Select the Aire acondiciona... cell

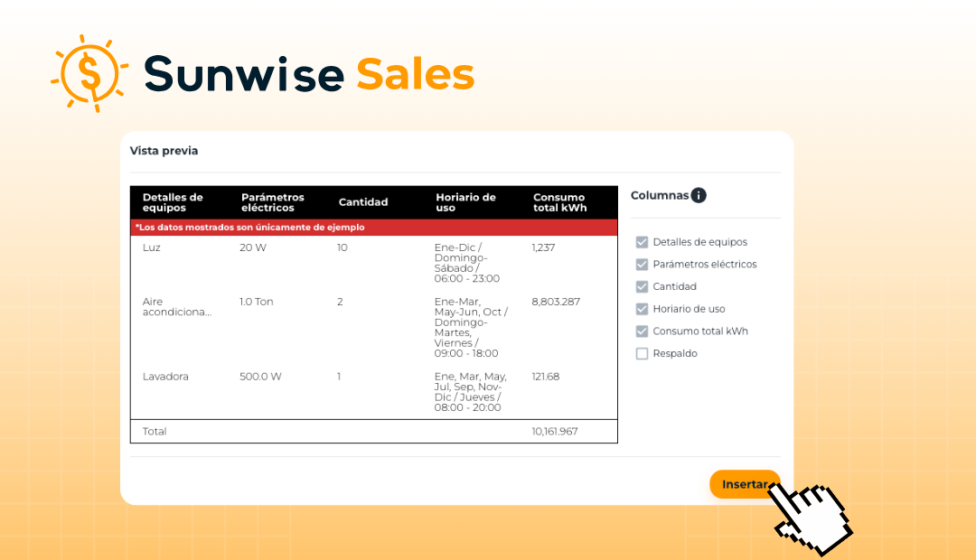(x=177, y=307)
